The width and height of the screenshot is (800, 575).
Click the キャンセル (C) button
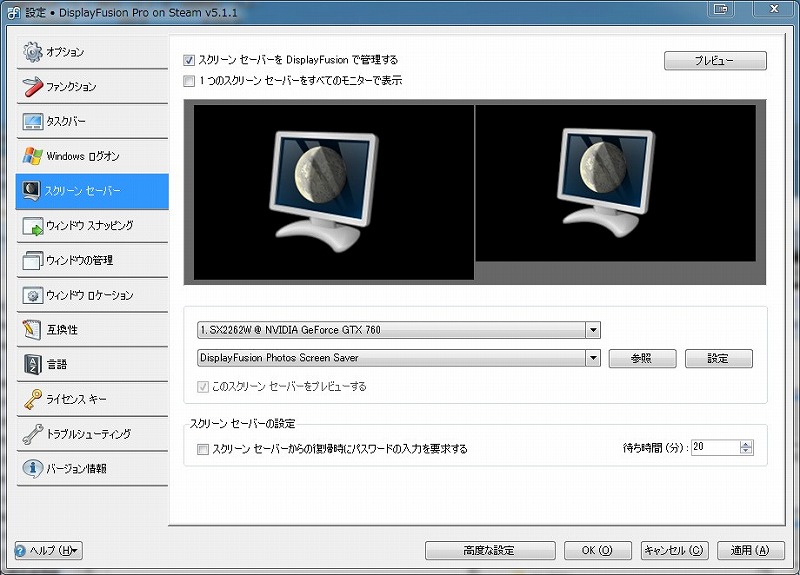(674, 551)
